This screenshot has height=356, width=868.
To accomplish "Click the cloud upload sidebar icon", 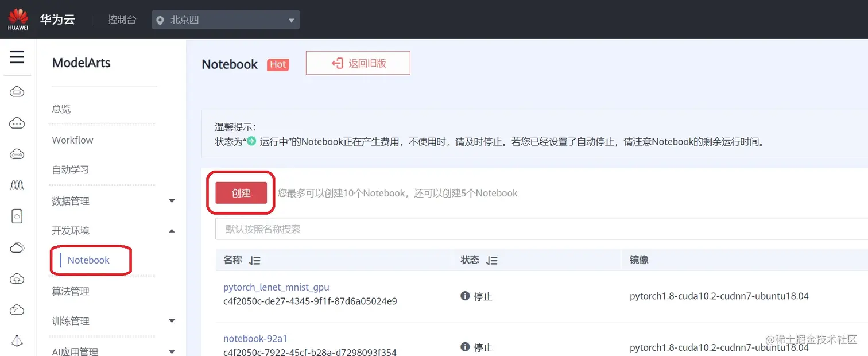I will [x=17, y=278].
